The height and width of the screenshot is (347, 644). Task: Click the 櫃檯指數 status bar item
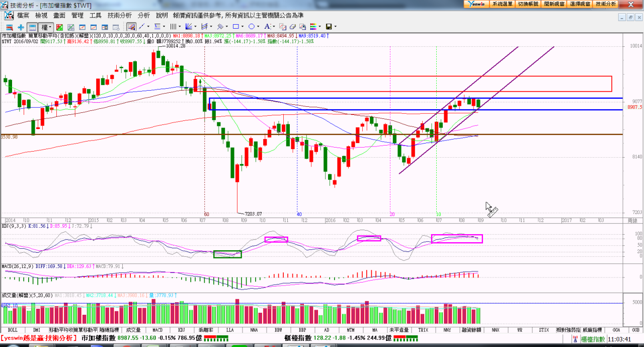coord(593,338)
